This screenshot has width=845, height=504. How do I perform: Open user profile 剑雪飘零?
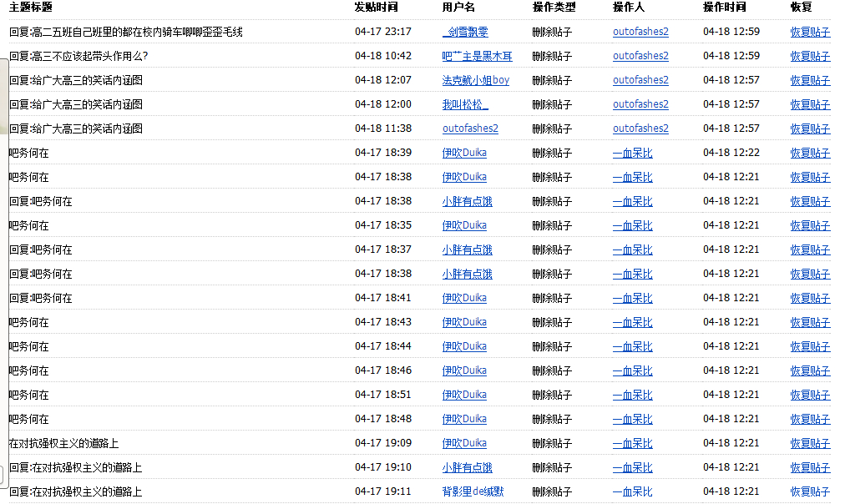465,32
